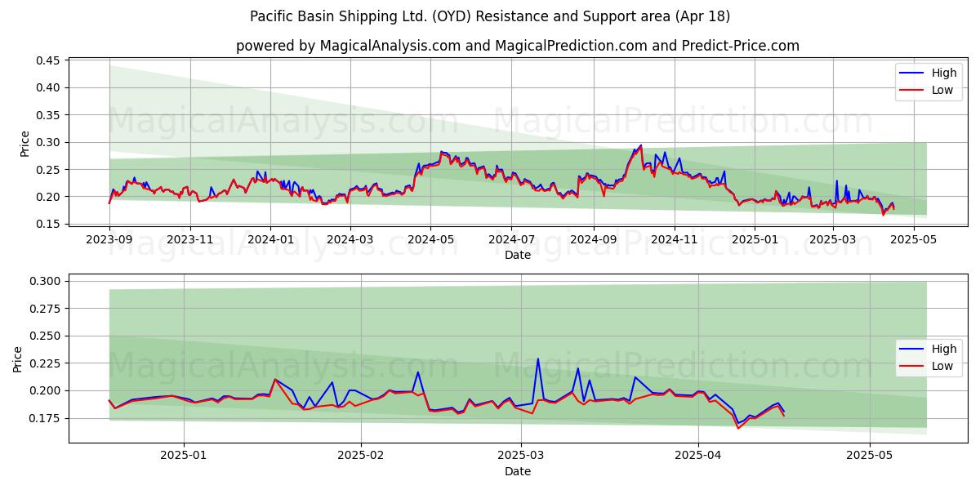Click the '2025-01' tick on upper chart
The height and width of the screenshot is (490, 980).
pos(755,240)
